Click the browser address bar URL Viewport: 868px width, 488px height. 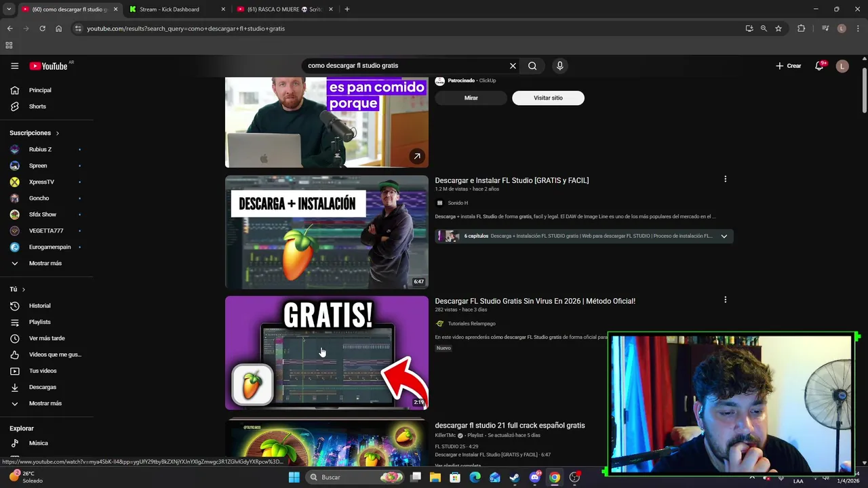(x=186, y=28)
